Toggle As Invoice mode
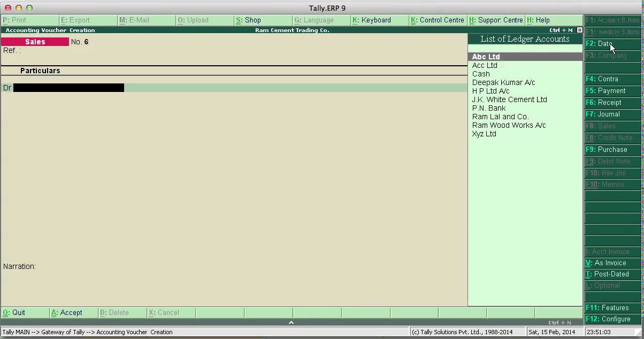 coord(612,263)
